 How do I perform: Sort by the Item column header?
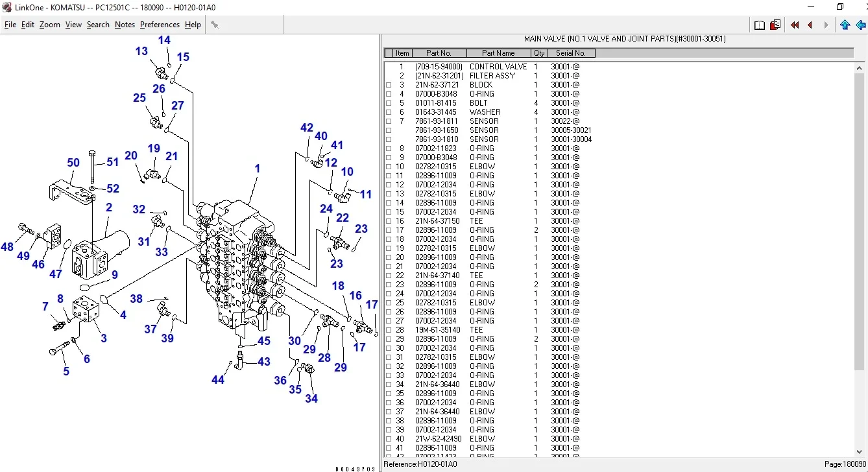point(402,53)
